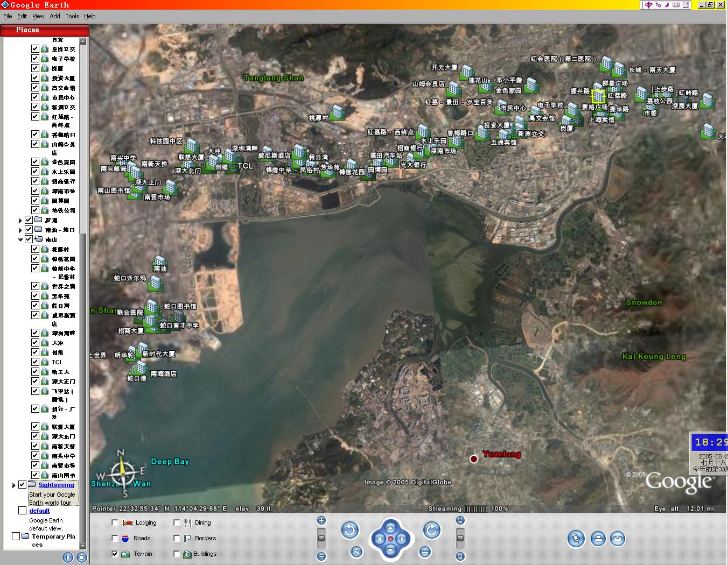Click Places panel scrollbar down arrow
The image size is (728, 565).
[83, 546]
